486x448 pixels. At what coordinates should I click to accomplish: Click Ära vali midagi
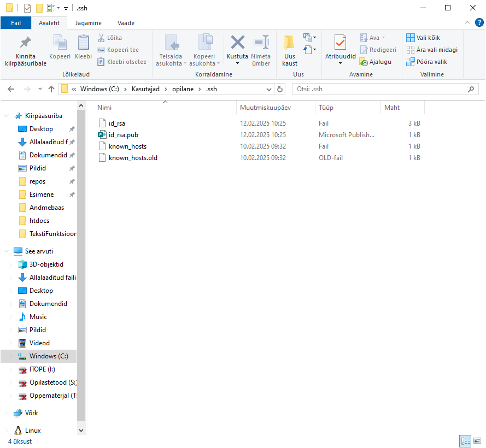[x=432, y=50]
